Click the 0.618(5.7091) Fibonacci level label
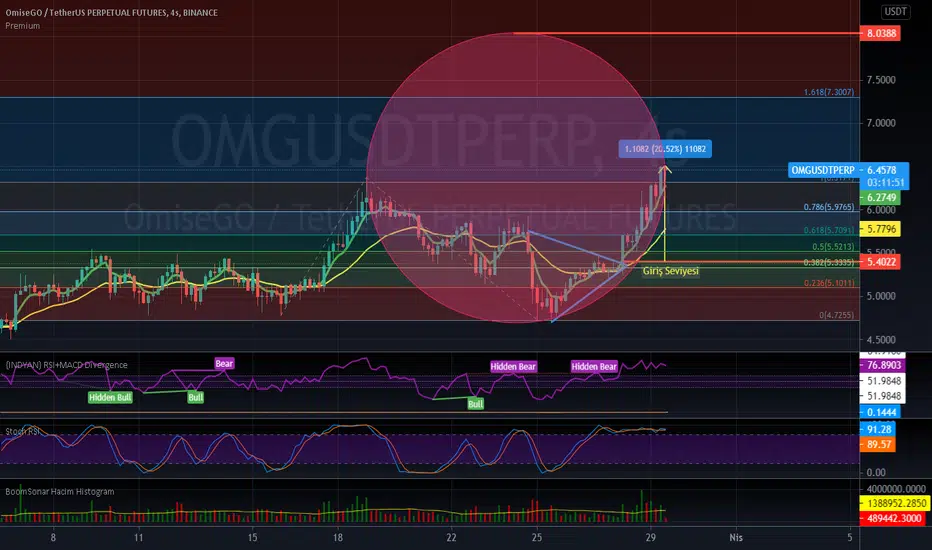This screenshot has width=932, height=550. click(829, 230)
